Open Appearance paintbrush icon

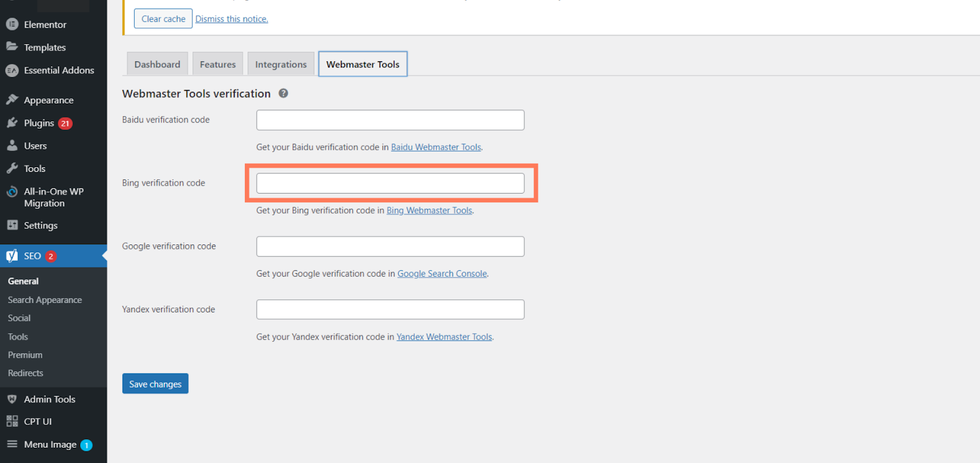[12, 100]
